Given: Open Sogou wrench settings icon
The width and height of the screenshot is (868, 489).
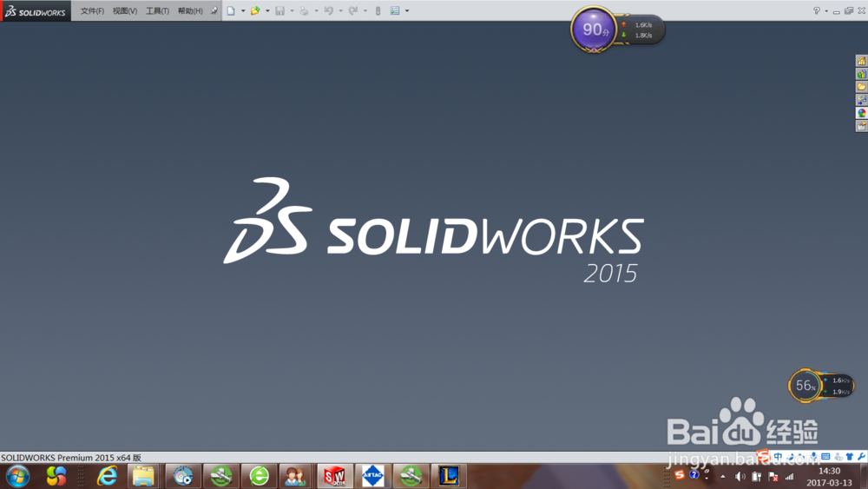Looking at the screenshot, I should click(x=861, y=456).
